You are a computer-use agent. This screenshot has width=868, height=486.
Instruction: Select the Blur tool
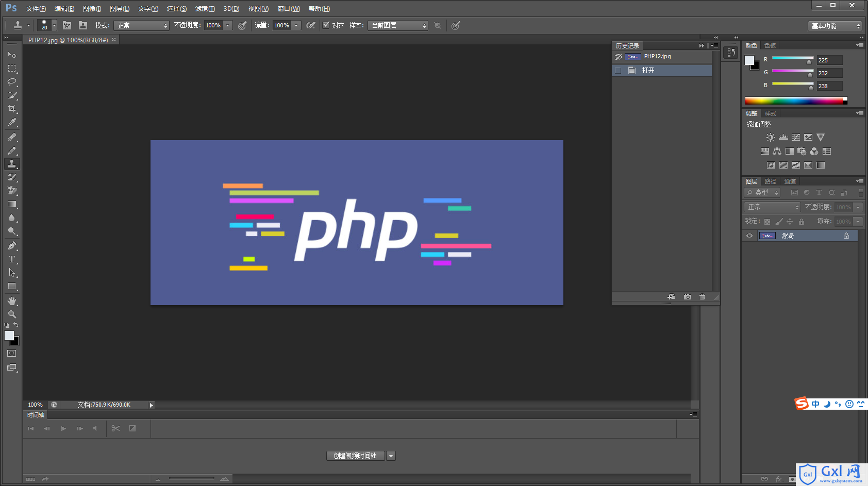tap(11, 218)
